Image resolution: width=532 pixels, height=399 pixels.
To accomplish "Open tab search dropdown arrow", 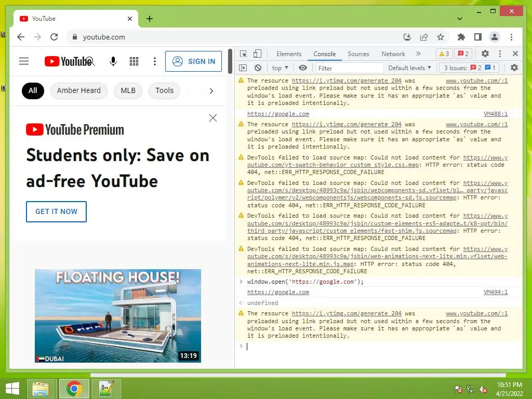I will [460, 19].
